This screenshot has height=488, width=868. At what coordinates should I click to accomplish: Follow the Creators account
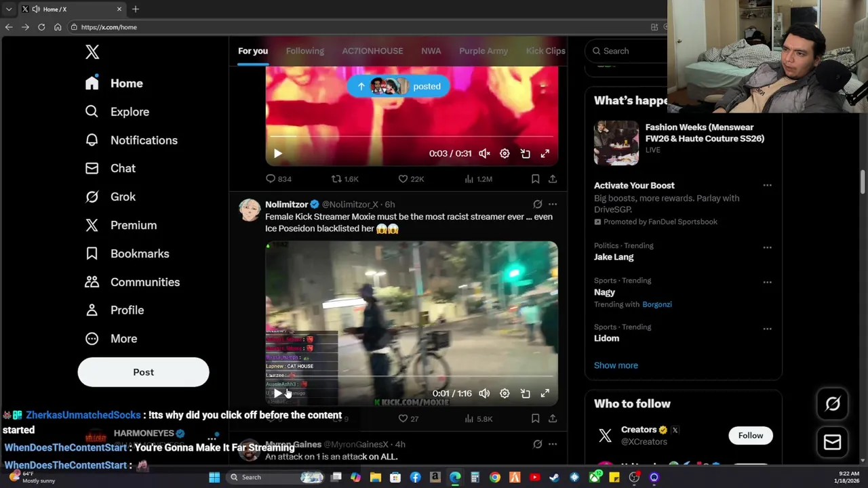point(751,436)
